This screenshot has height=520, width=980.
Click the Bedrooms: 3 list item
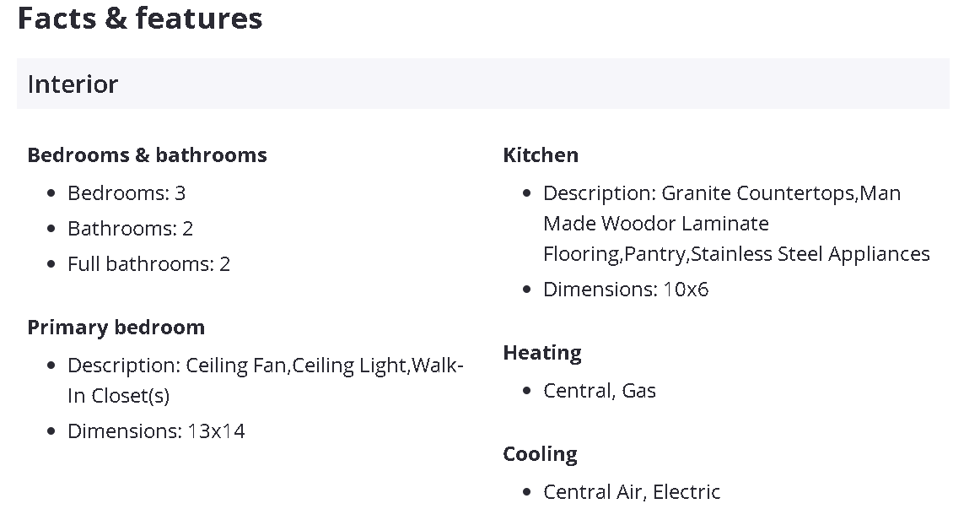coord(127,193)
